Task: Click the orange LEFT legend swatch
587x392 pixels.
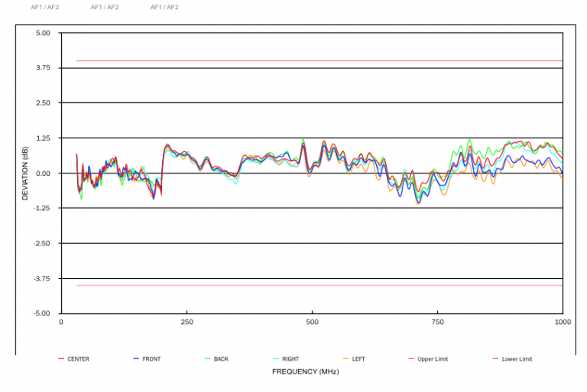Action: (x=345, y=358)
